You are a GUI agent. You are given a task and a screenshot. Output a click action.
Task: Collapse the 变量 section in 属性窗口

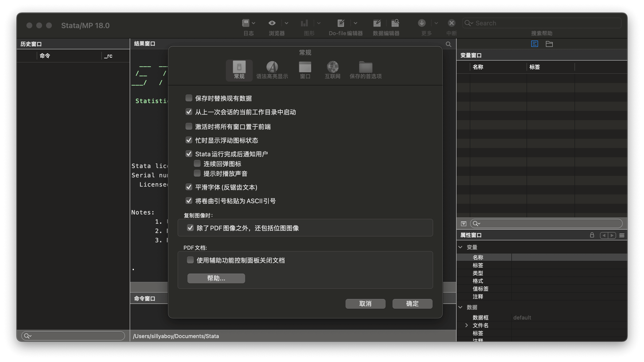tap(460, 247)
